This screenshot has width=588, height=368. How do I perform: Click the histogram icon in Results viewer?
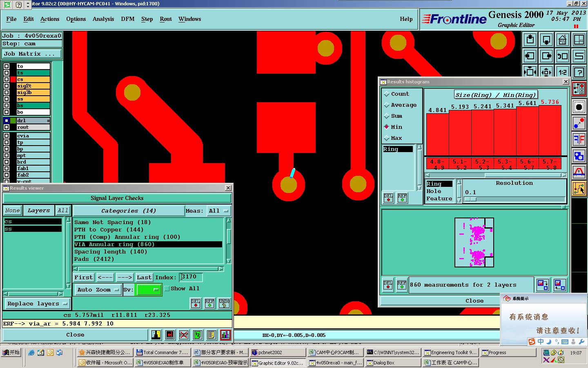(225, 335)
